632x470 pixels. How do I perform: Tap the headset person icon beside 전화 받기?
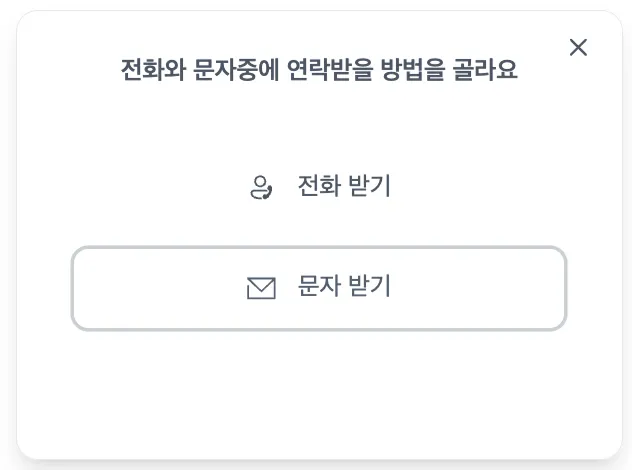point(261,187)
